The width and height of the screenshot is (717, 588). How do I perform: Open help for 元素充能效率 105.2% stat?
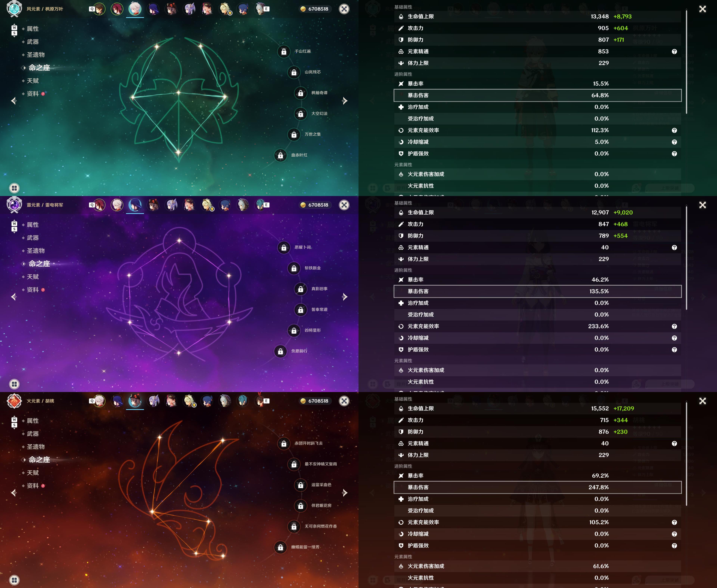pyautogui.click(x=674, y=522)
